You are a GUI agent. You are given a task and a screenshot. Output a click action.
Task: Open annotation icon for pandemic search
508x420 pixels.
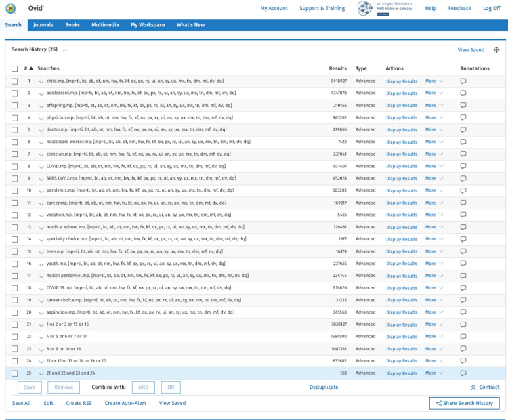pyautogui.click(x=463, y=190)
